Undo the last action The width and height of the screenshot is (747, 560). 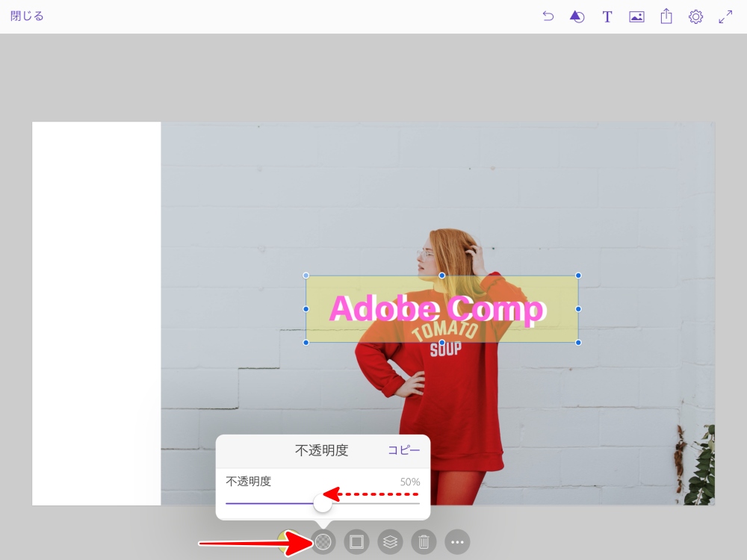coord(548,16)
